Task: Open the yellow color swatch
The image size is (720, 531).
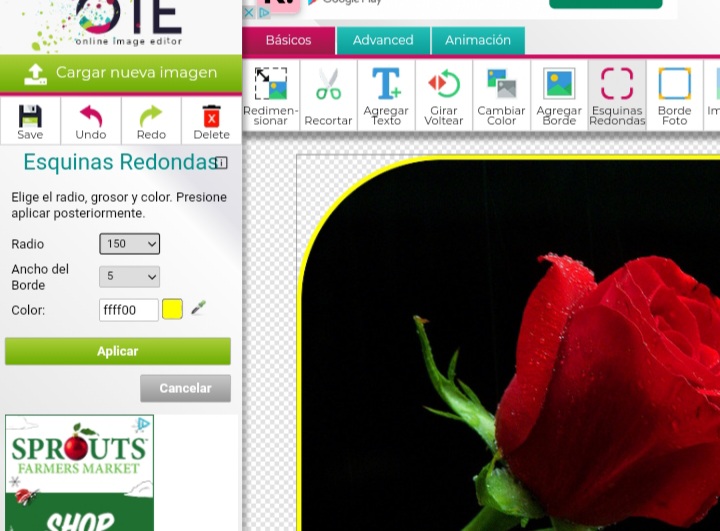Action: (172, 309)
